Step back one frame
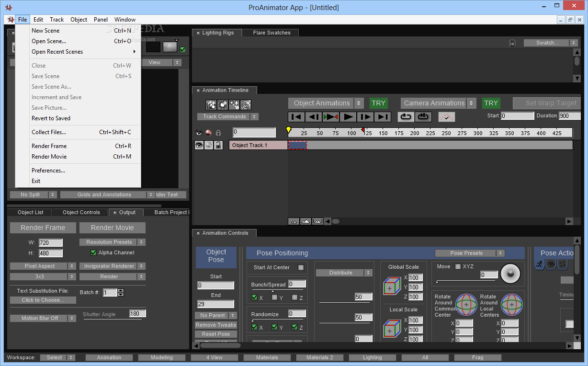Screen dimensions: 588x366 tap(314, 116)
